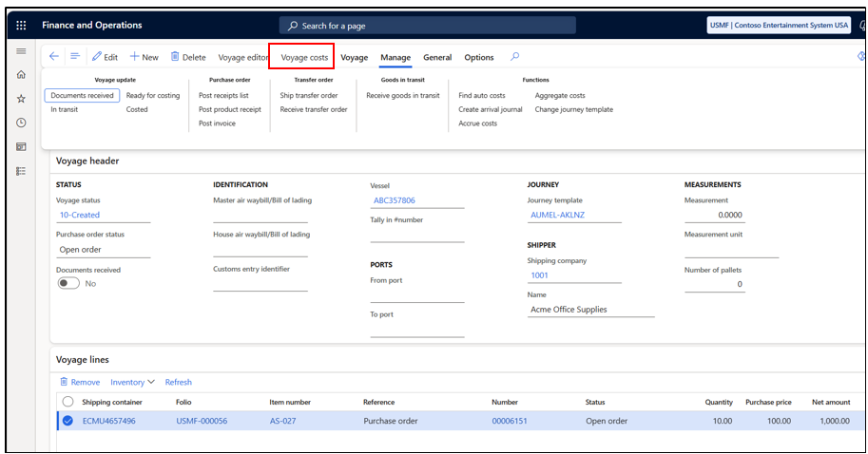Open Voyage costs
This screenshot has height=454, width=868.
(x=304, y=58)
